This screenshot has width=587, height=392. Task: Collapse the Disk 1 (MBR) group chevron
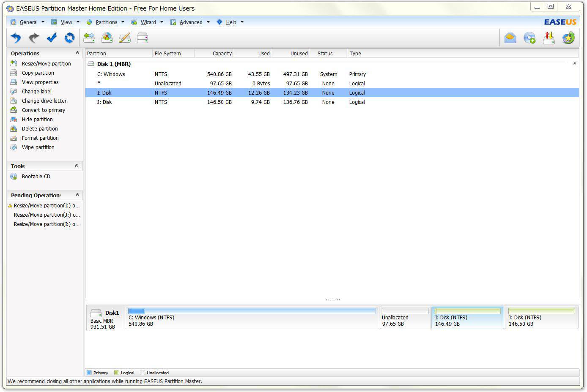[574, 64]
